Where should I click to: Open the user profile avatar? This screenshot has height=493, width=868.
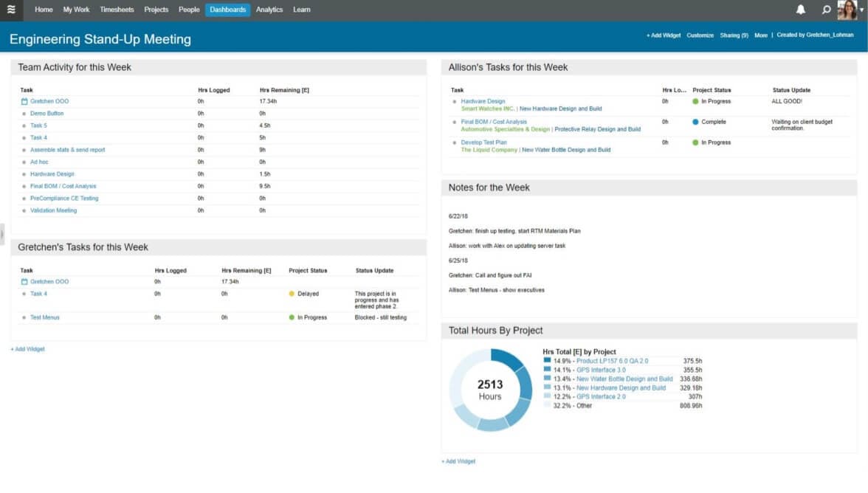coord(847,10)
